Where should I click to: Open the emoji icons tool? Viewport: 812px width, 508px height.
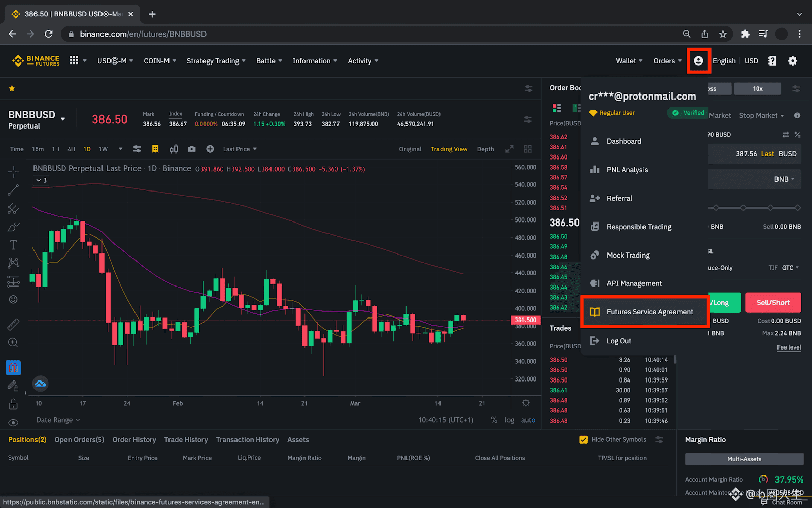pos(13,300)
